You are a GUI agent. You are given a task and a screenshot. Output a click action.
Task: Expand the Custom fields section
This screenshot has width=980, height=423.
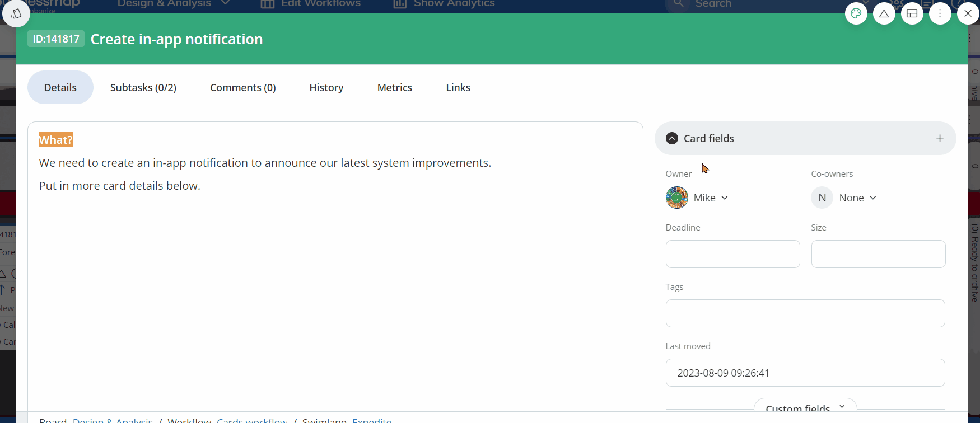805,407
